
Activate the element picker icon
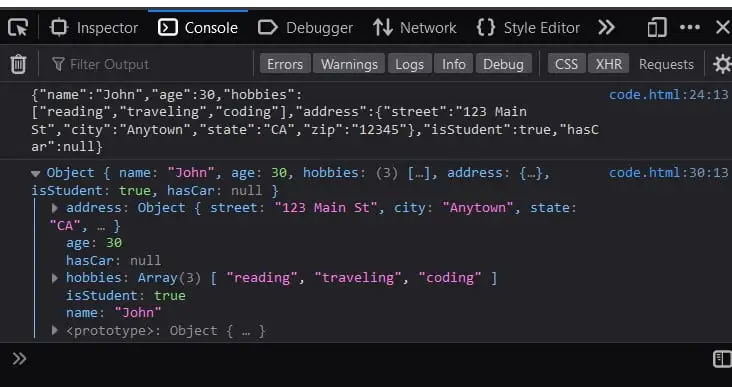18,28
